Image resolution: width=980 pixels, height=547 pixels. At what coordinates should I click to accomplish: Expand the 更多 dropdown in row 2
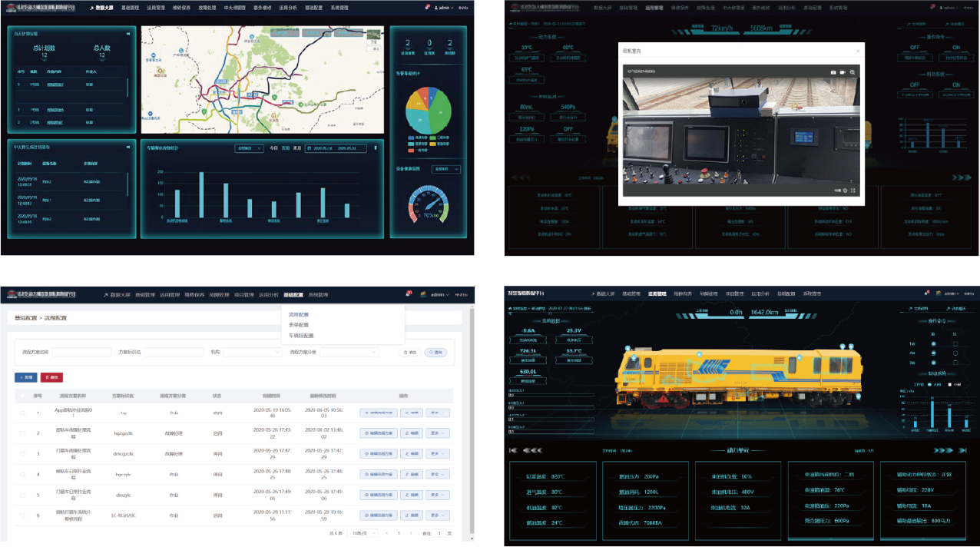pos(439,433)
